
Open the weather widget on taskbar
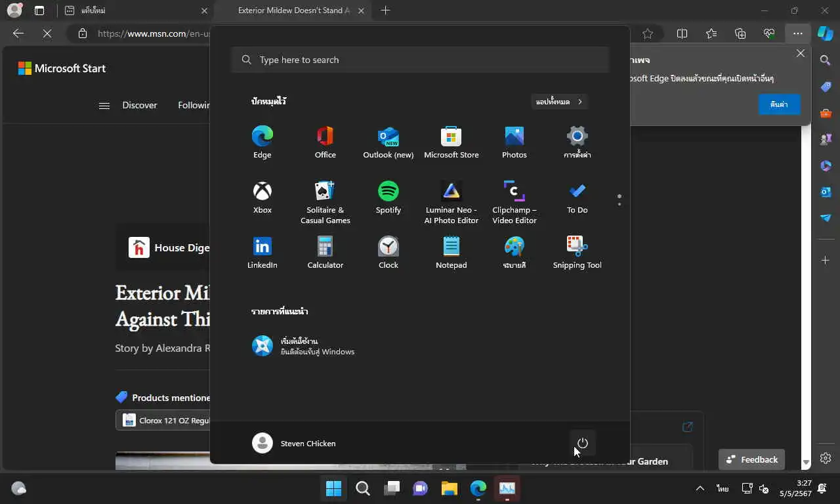19,488
